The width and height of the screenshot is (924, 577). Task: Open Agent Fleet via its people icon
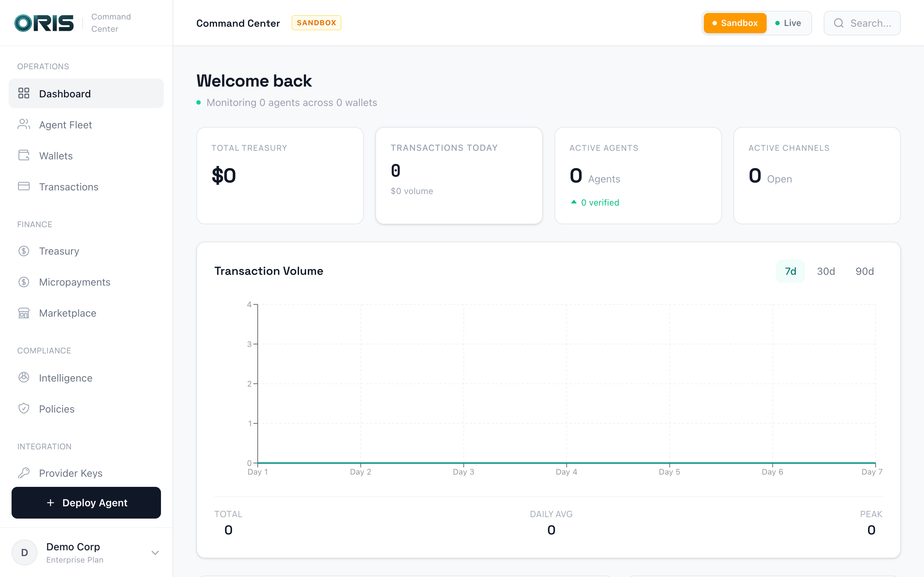coord(24,124)
